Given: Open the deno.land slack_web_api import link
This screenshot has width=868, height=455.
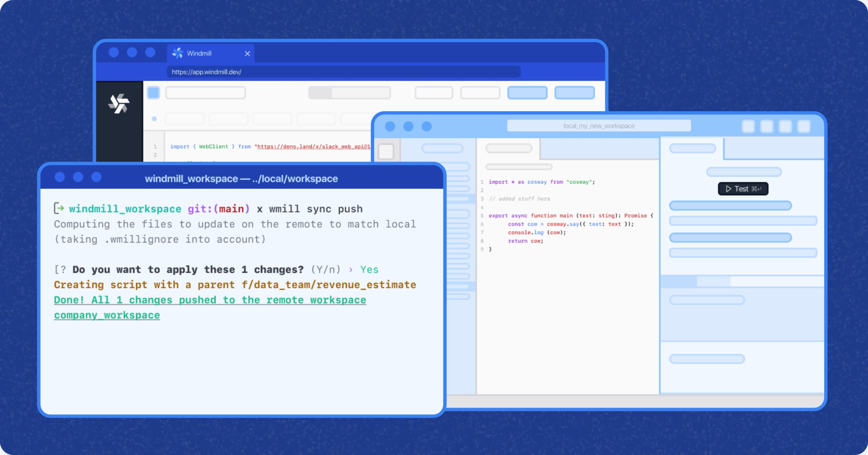Looking at the screenshot, I should click(x=313, y=147).
